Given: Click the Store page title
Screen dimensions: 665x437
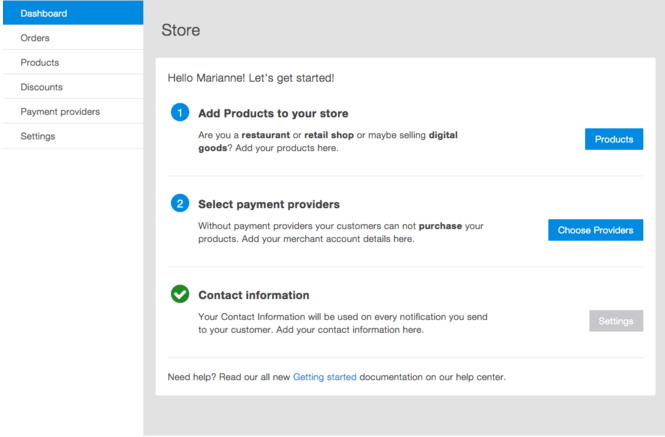Looking at the screenshot, I should [x=181, y=30].
